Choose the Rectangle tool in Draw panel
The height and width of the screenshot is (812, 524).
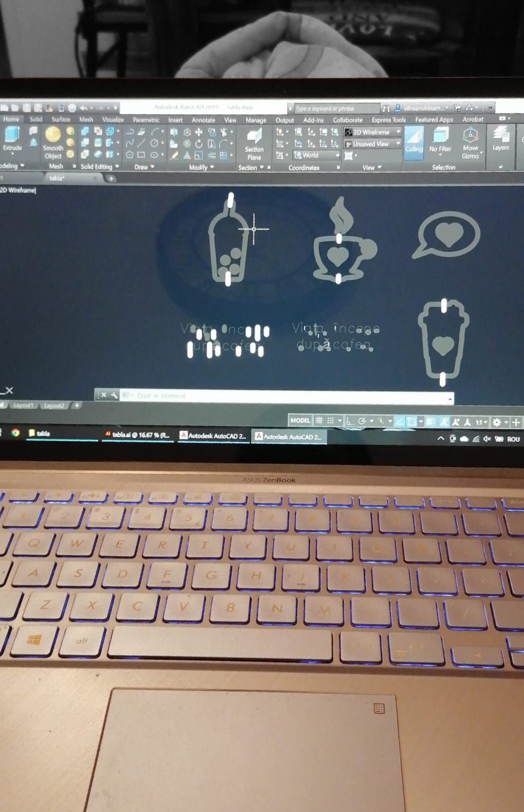tap(141, 155)
